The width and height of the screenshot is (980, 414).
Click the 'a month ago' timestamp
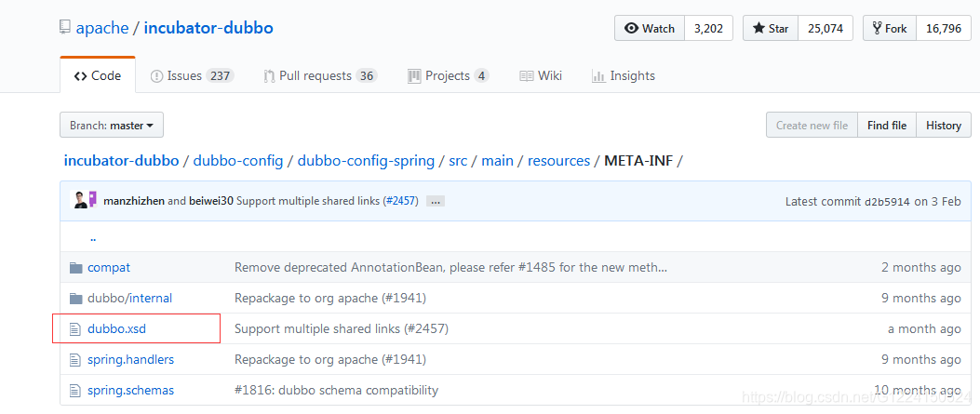(924, 328)
